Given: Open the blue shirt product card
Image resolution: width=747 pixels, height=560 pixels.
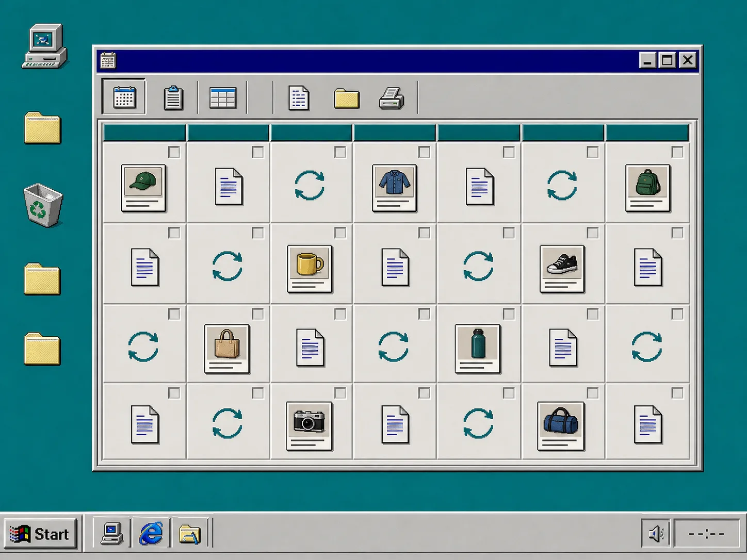Looking at the screenshot, I should pyautogui.click(x=395, y=188).
